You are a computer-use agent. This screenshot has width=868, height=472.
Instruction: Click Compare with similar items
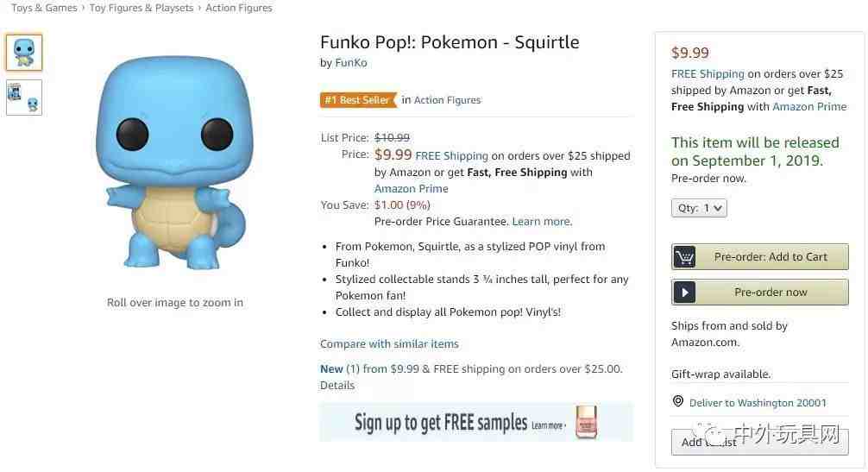pyautogui.click(x=389, y=344)
